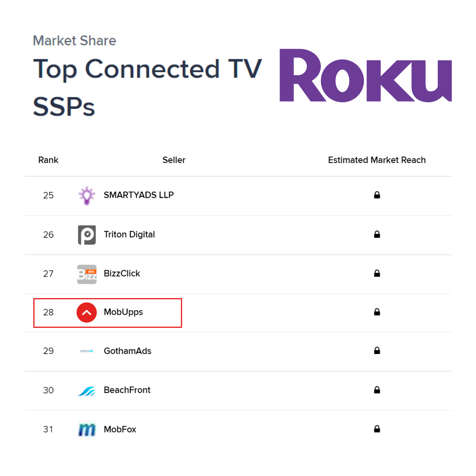
Task: Open the BeachFront seller link
Action: pos(127,390)
